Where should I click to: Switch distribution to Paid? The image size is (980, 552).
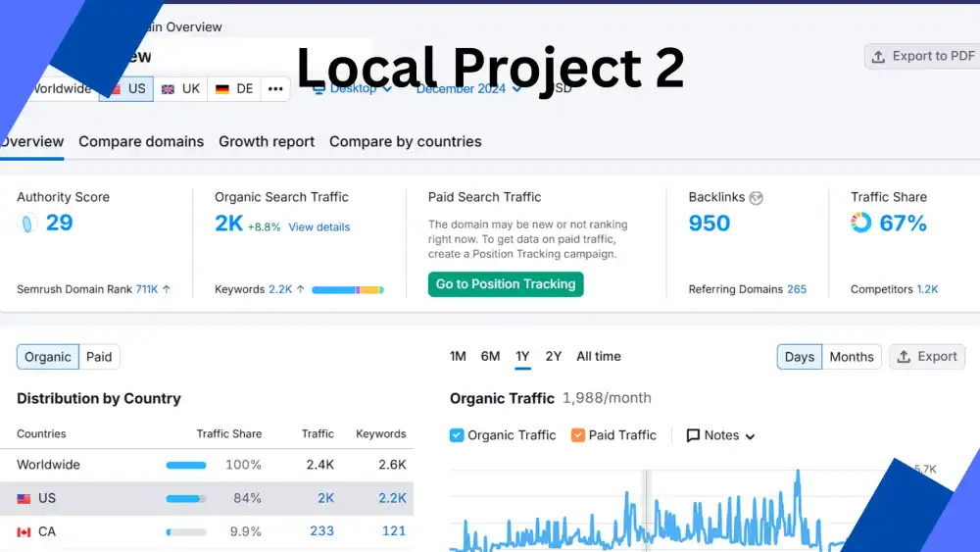[99, 357]
